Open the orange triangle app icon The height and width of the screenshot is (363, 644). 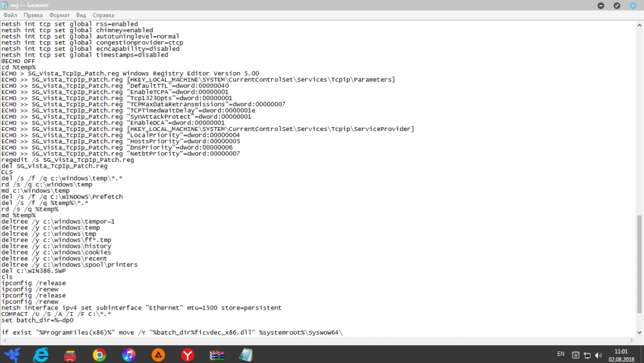point(158,354)
